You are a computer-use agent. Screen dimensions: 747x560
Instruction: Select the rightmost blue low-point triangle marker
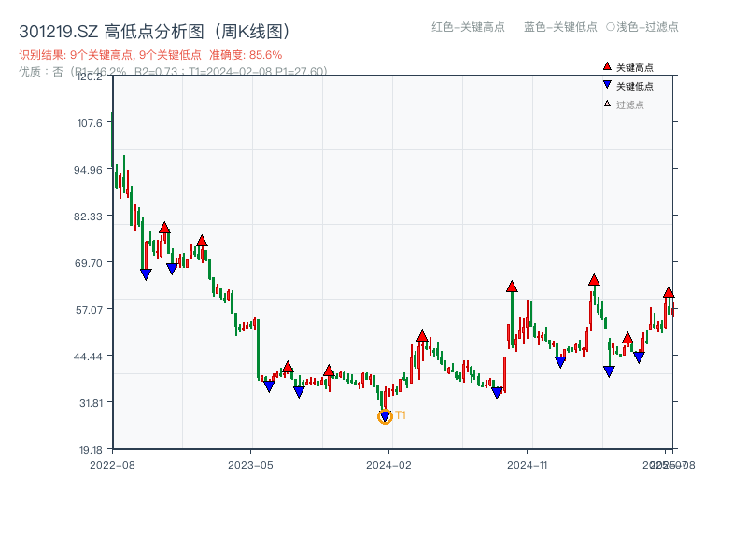click(639, 357)
